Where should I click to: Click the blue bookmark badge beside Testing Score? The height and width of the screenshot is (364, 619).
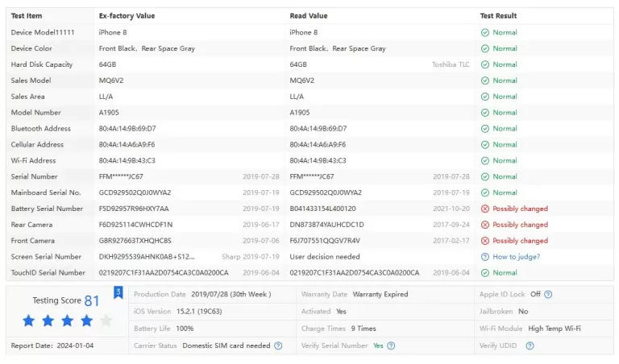coord(118,292)
